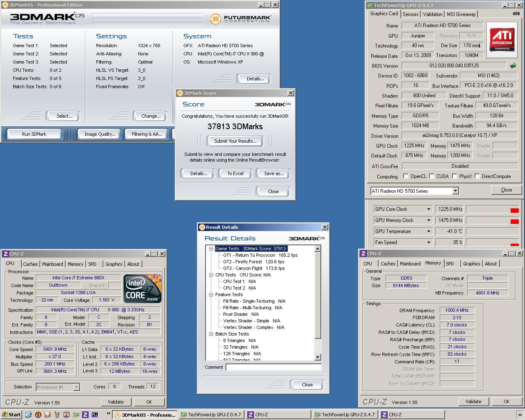The height and width of the screenshot is (420, 525).
Task: Open Image Quality... settings
Action: point(100,134)
